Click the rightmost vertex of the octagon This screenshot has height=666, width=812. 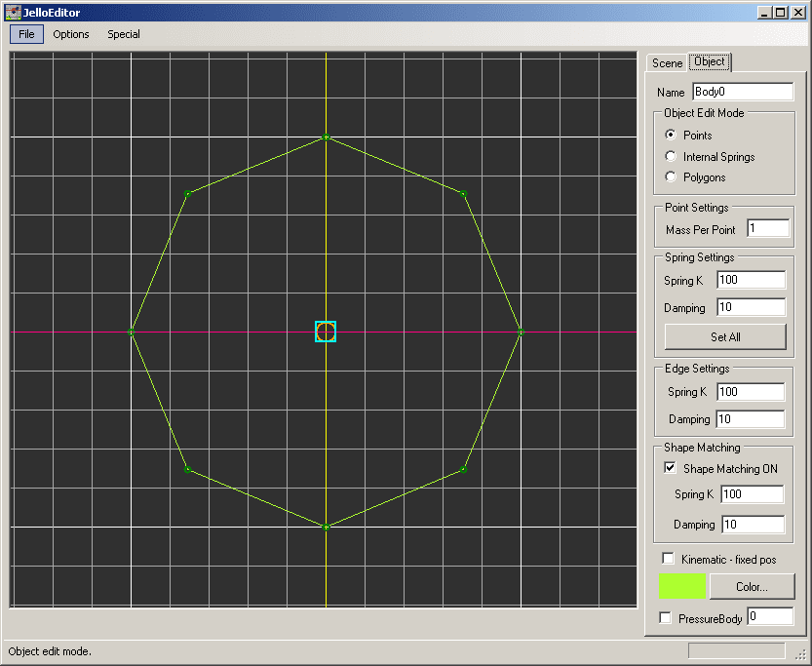point(521,332)
